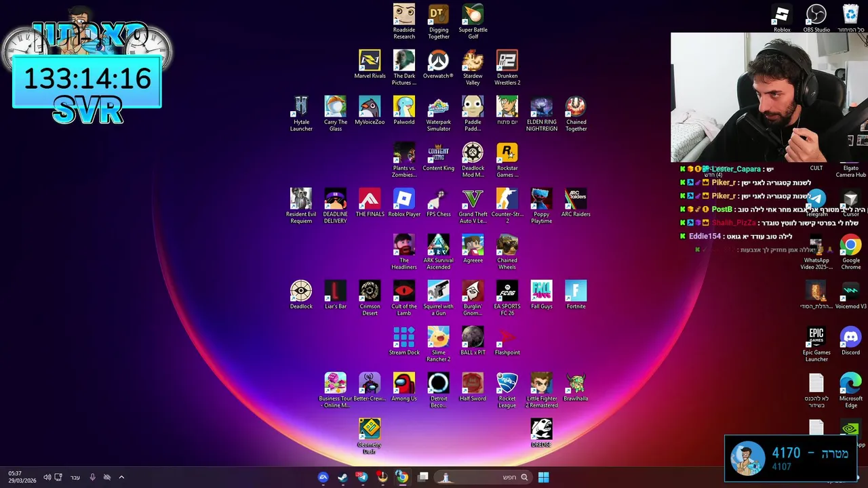This screenshot has width=868, height=488.
Task: Launch THE FINALS from the desktop
Action: [370, 203]
